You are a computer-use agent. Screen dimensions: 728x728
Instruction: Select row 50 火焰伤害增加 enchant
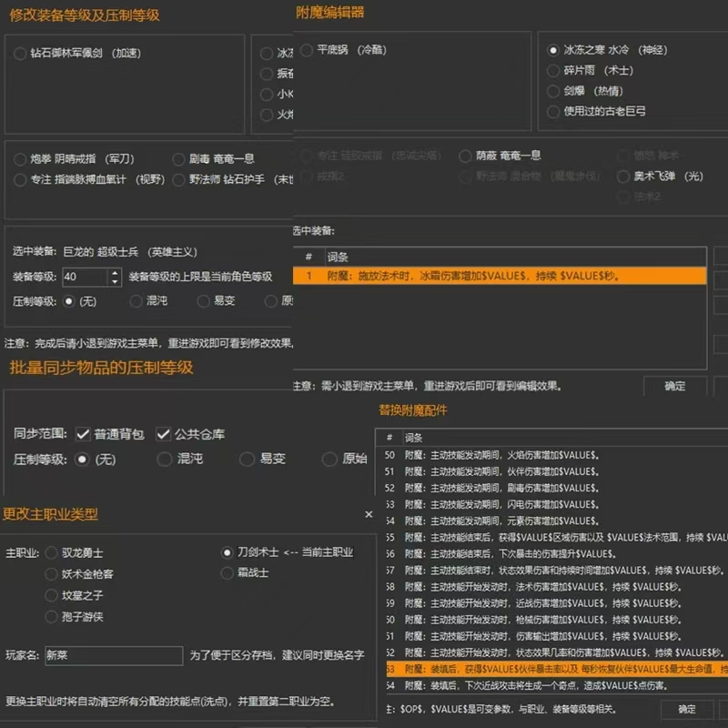556,455
